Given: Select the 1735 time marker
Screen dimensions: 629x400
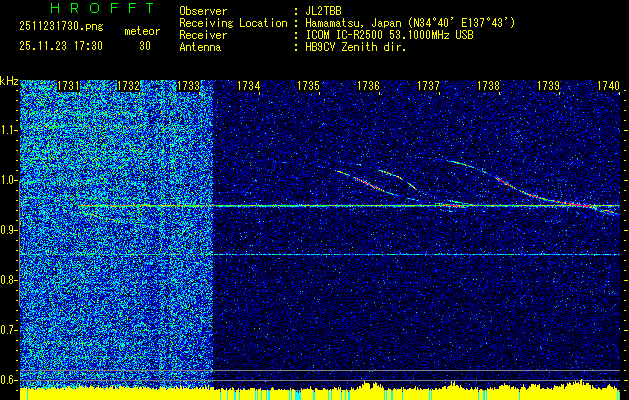Looking at the screenshot, I should [x=309, y=87].
